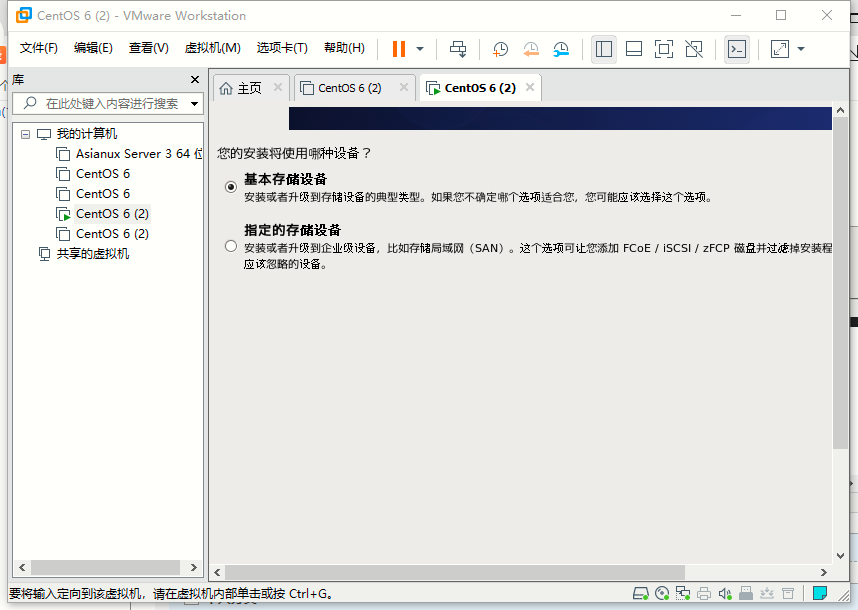Open the library search filter dropdown
The width and height of the screenshot is (858, 610).
tap(194, 103)
